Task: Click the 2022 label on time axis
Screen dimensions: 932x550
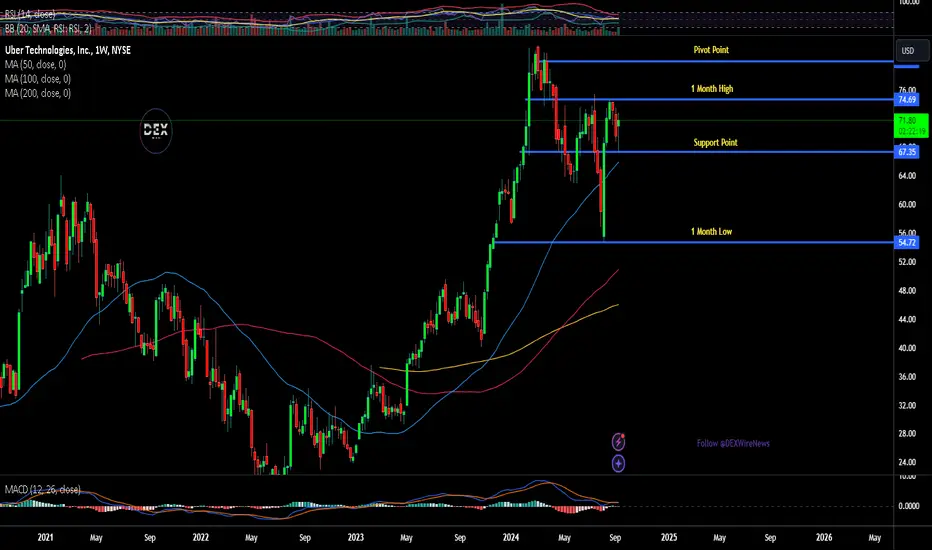Action: (201, 538)
